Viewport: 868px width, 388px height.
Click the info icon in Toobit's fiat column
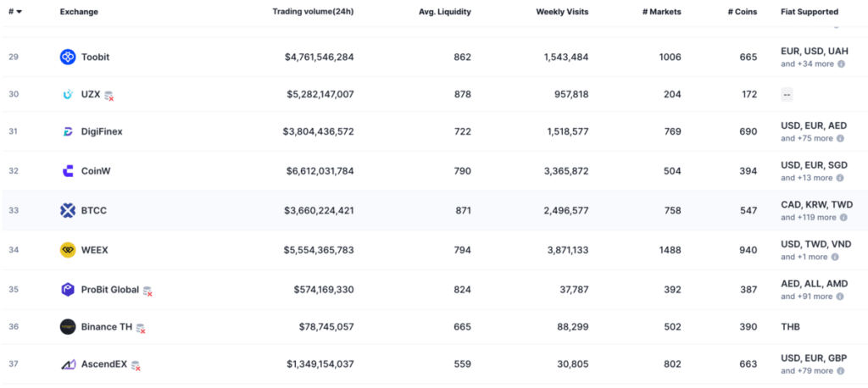(x=842, y=64)
